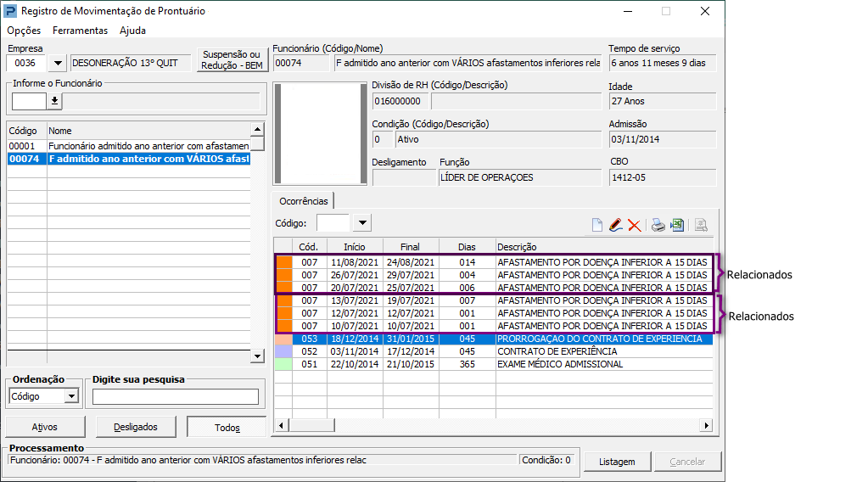Click occurrences horizontal scroll left arrow
Image resolution: width=868 pixels, height=482 pixels.
(x=281, y=425)
